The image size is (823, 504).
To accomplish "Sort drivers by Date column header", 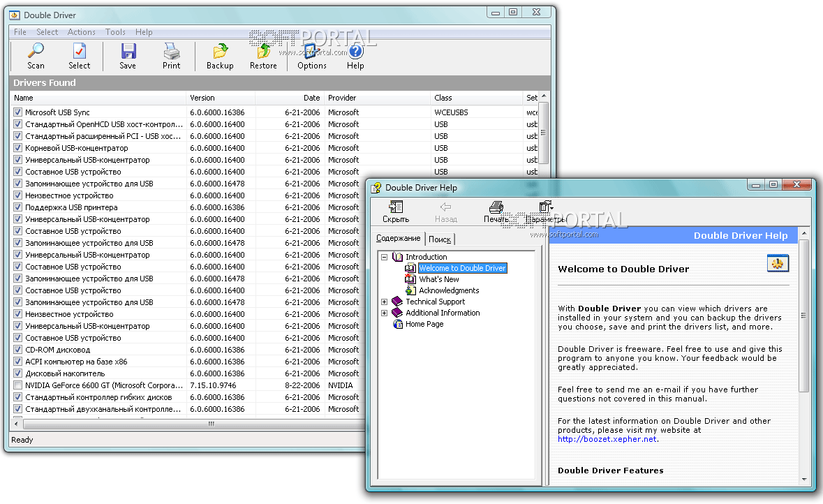I will (x=290, y=98).
